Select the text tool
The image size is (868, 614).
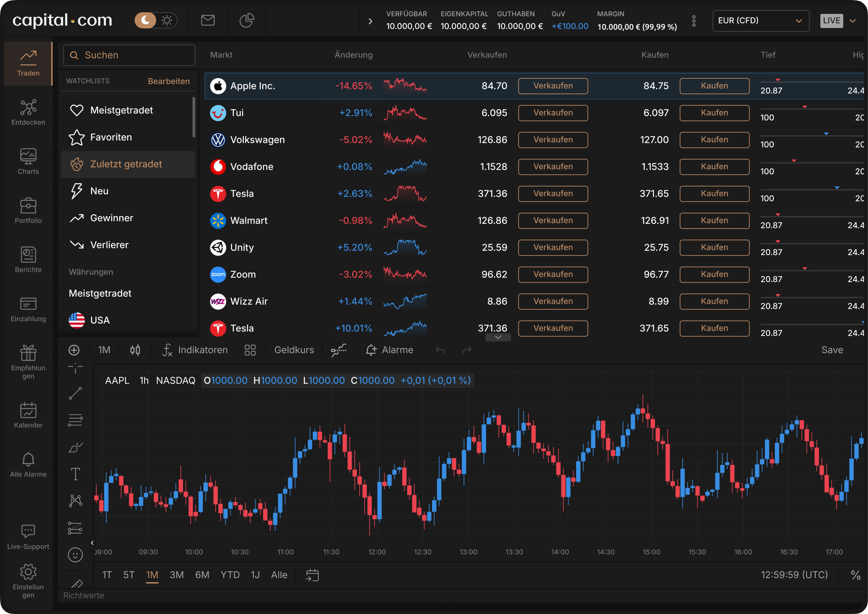75,474
